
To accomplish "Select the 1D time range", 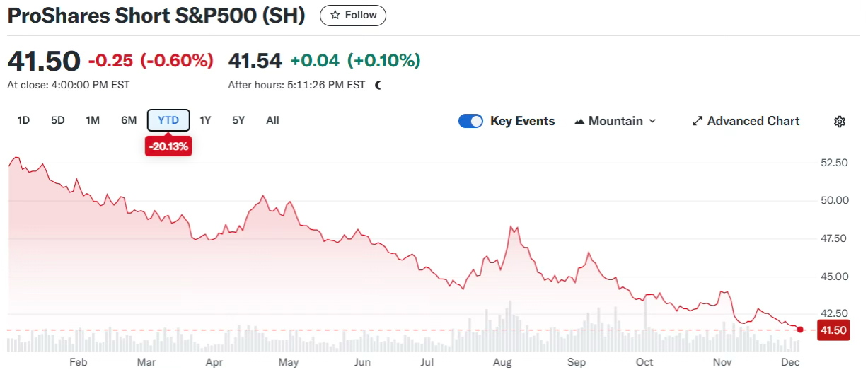I will 23,120.
